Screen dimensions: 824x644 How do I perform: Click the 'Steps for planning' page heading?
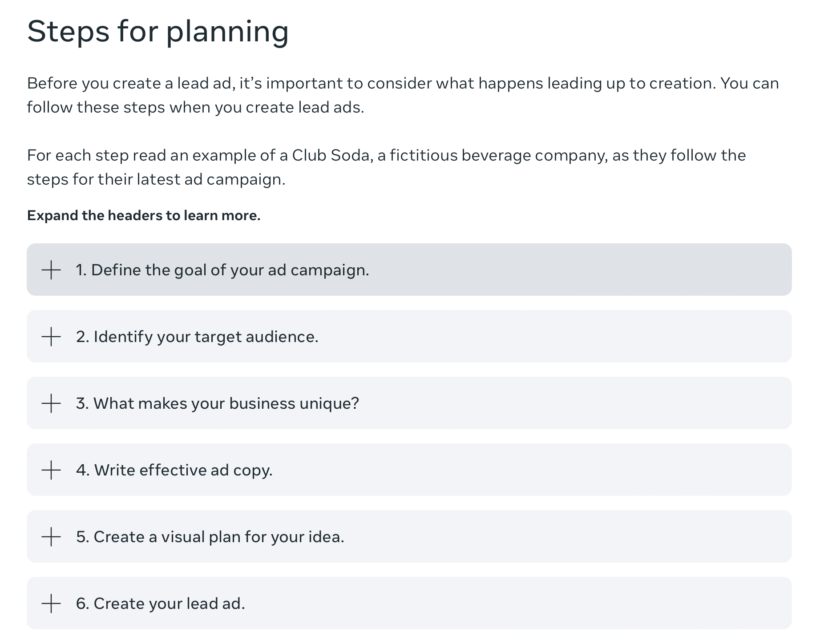(x=158, y=32)
